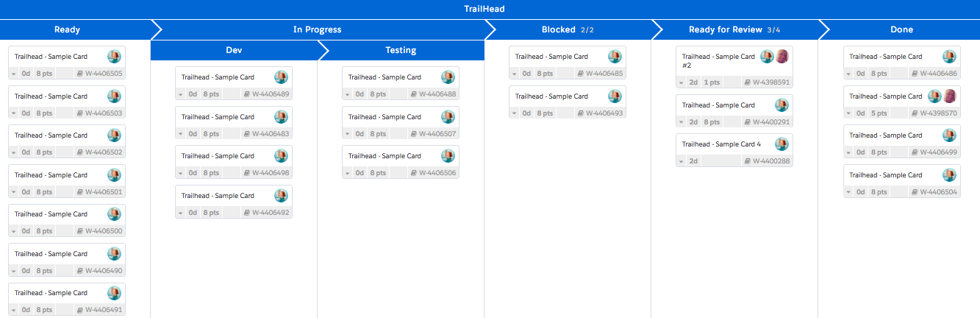The image size is (980, 318).
Task: Click the avatar on card W-4406505
Action: 114,57
